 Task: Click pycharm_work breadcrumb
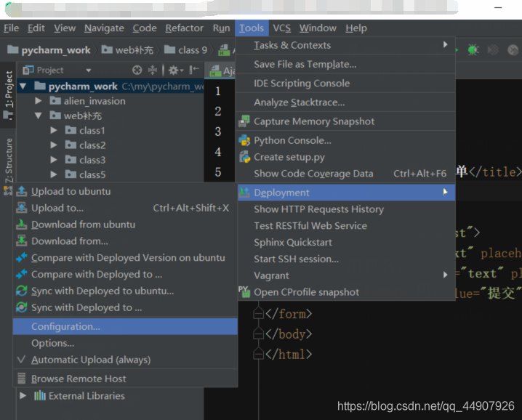point(49,50)
